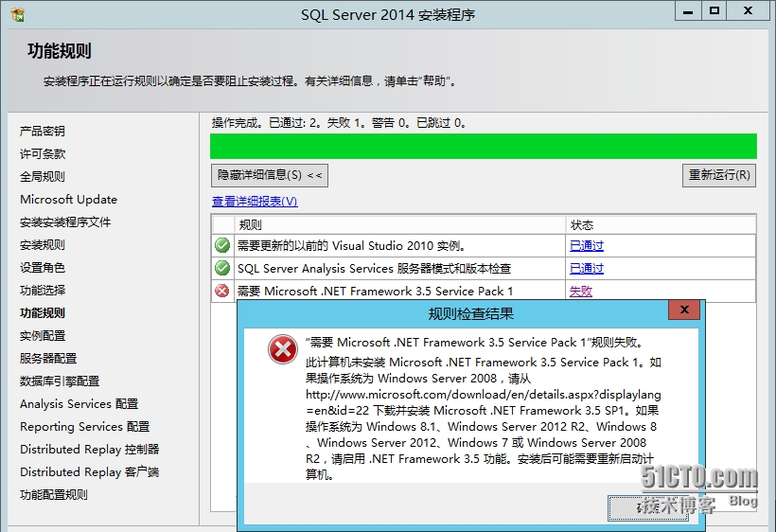
Task: Click 隐藏详细信息(S) button
Action: point(270,175)
